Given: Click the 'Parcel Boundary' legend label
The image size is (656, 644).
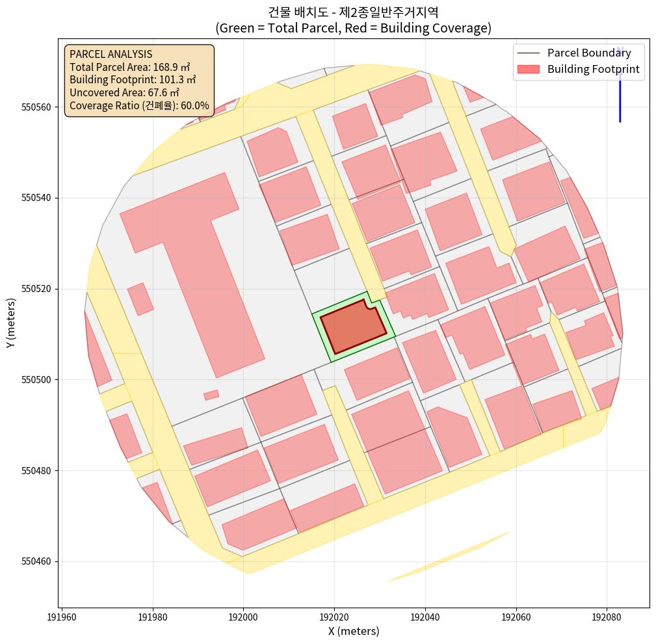Looking at the screenshot, I should click(x=589, y=53).
